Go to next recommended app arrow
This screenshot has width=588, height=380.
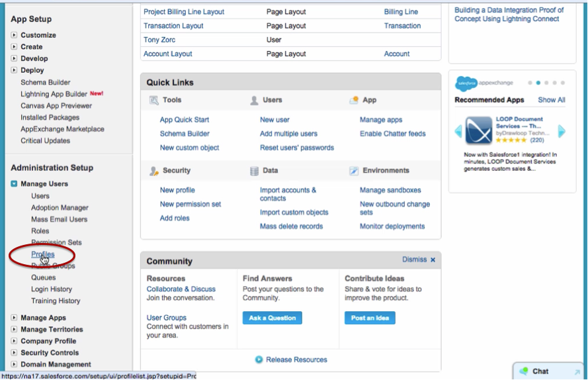562,132
